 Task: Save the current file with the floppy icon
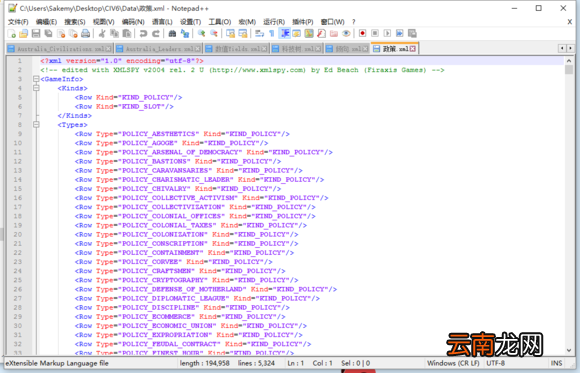click(x=36, y=34)
